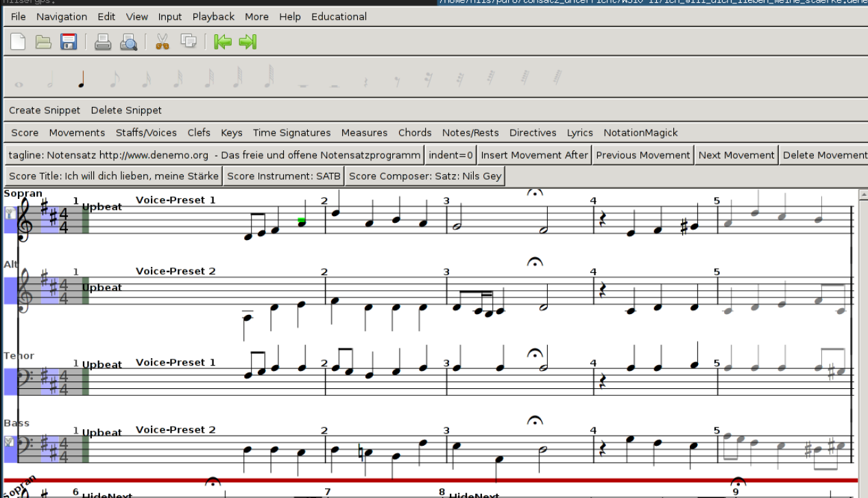
Task: Click the New score icon
Action: click(x=18, y=43)
